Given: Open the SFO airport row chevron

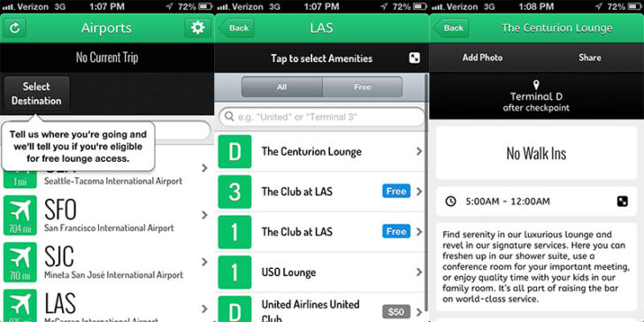Looking at the screenshot, I should pyautogui.click(x=204, y=215).
